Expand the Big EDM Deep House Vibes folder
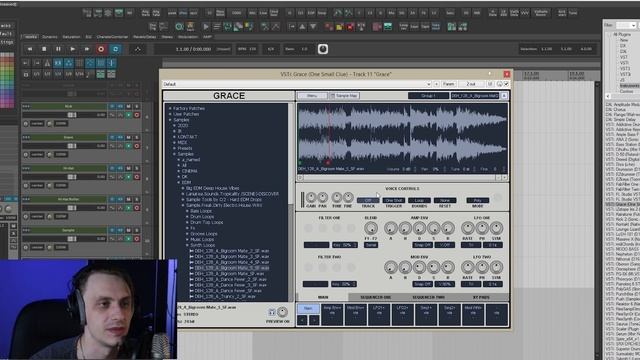640x360 pixels. tap(183, 188)
